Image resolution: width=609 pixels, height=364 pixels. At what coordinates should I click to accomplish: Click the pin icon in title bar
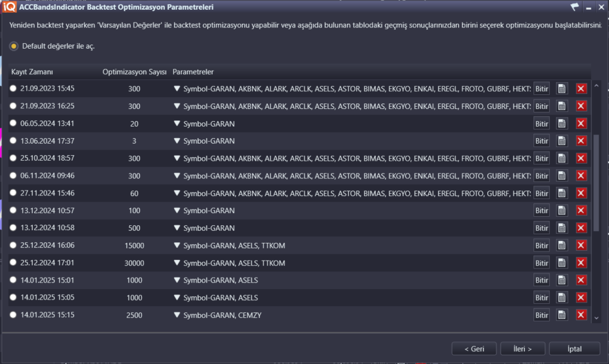(574, 7)
